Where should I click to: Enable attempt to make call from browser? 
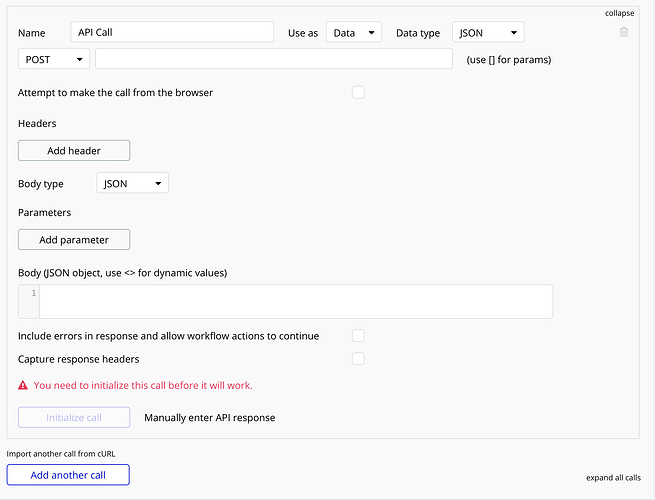click(x=358, y=92)
